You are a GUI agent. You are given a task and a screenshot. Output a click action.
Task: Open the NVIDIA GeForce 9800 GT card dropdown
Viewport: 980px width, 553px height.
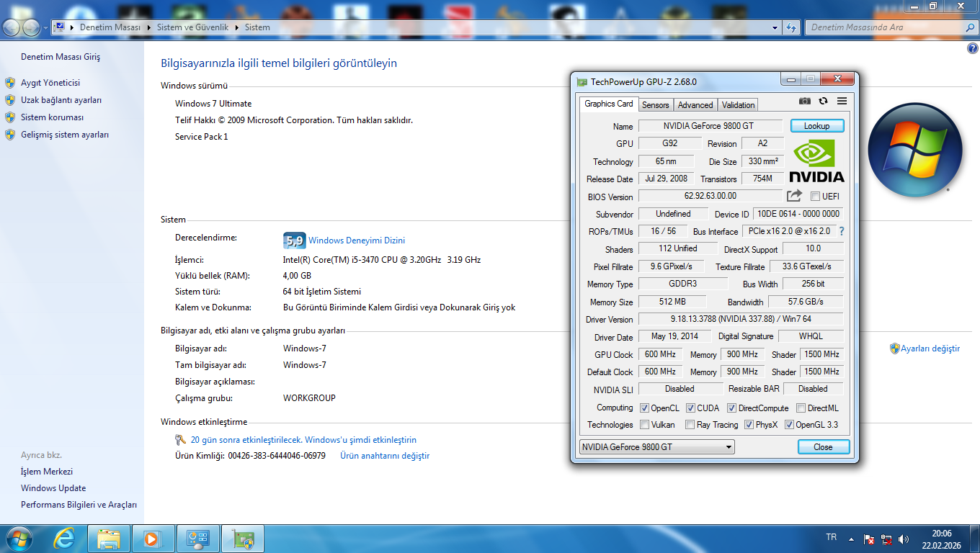click(x=656, y=446)
